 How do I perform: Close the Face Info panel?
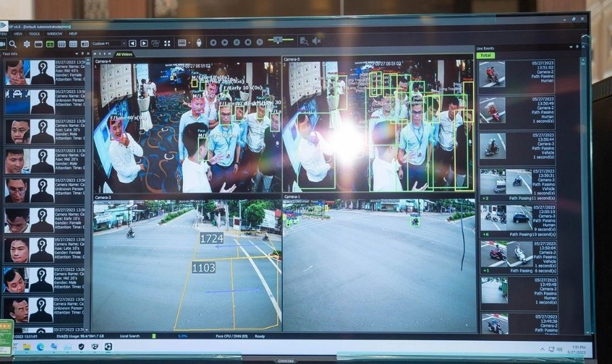[88, 54]
